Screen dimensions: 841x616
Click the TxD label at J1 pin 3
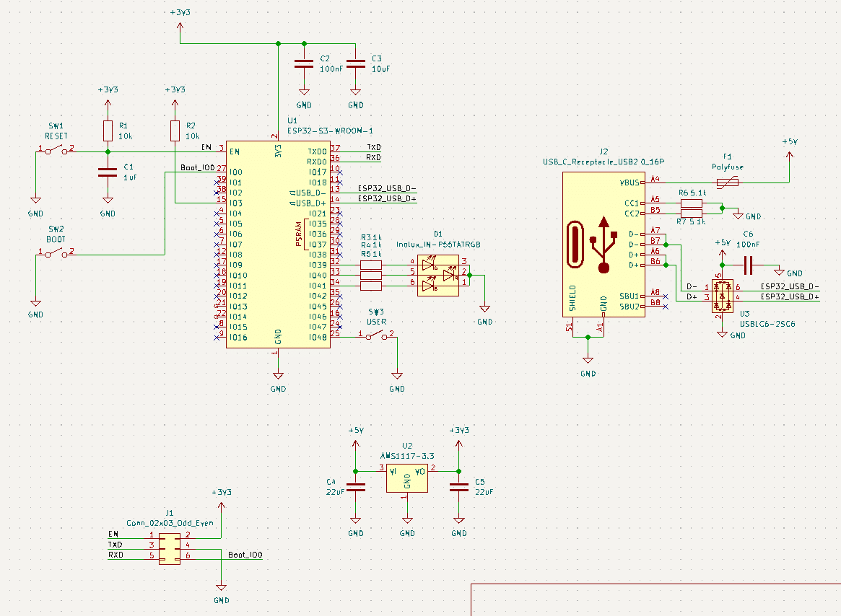pyautogui.click(x=116, y=544)
